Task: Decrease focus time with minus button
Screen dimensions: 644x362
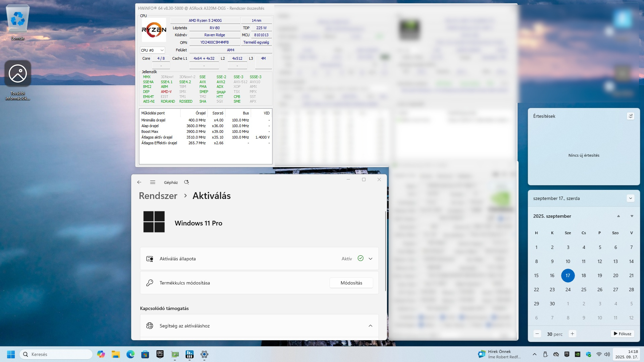Action: coord(537,334)
